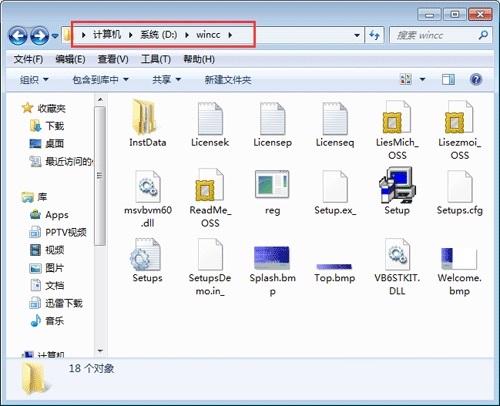This screenshot has height=406, width=500.
Task: Select the ReadMe_OSS file icon
Action: (x=210, y=185)
